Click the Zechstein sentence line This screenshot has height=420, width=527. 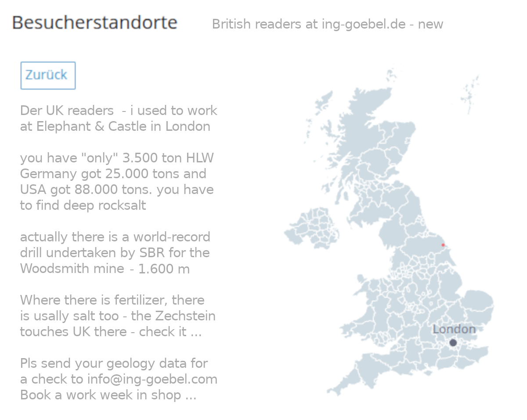coord(118,316)
